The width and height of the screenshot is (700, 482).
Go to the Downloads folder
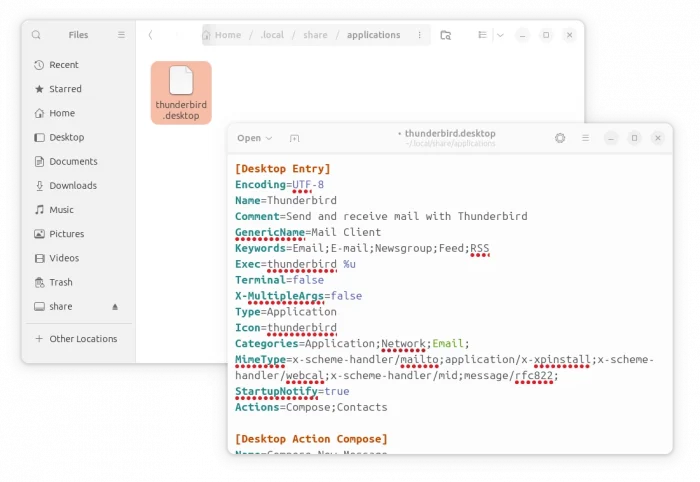coord(72,185)
